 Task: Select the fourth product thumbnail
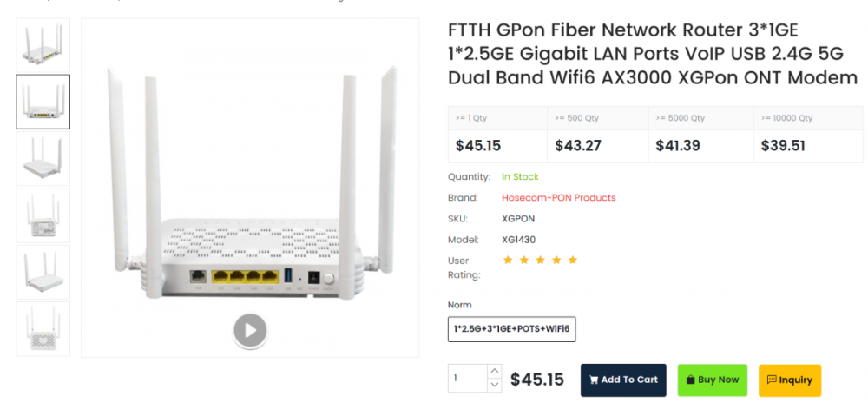click(x=43, y=215)
